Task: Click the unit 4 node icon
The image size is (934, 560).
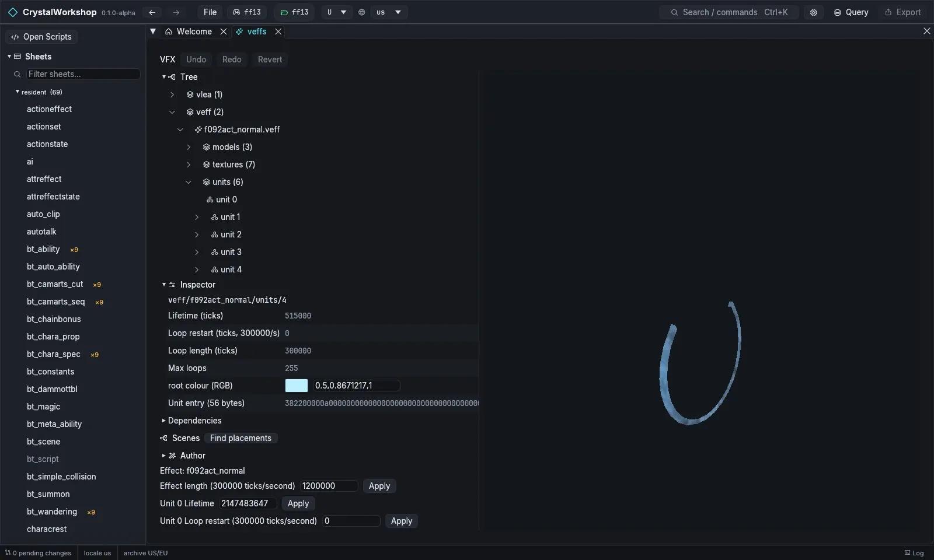Action: [x=215, y=269]
